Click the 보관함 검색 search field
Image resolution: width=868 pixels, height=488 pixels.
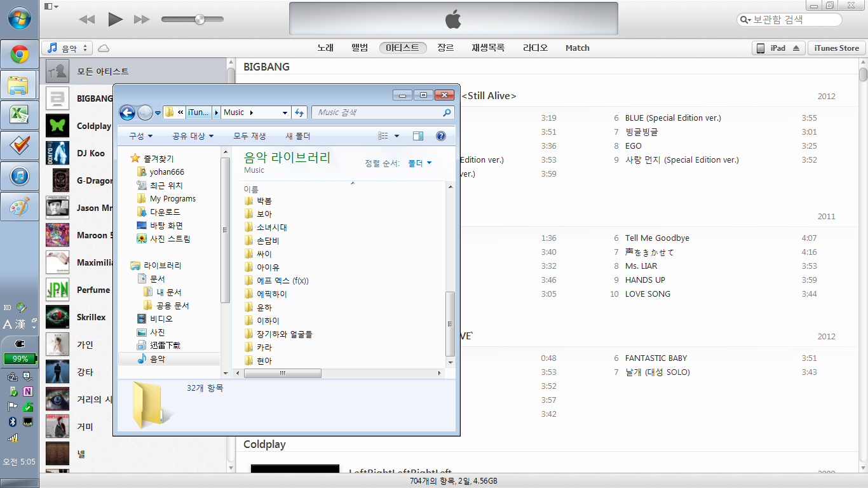pyautogui.click(x=789, y=20)
